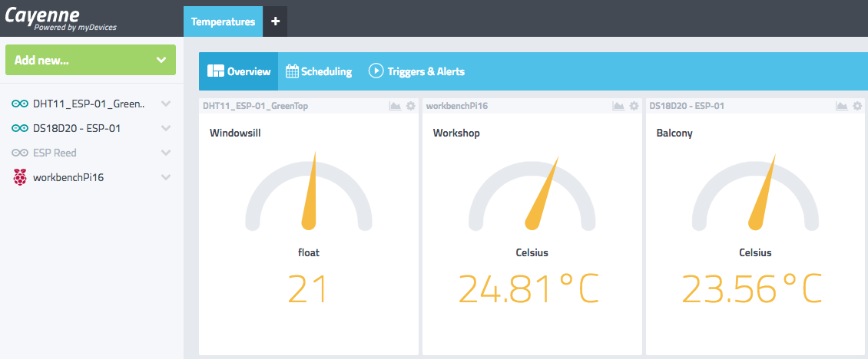Expand the DHT11_ESP-01_Green device chevron
This screenshot has width=868, height=359.
(165, 104)
